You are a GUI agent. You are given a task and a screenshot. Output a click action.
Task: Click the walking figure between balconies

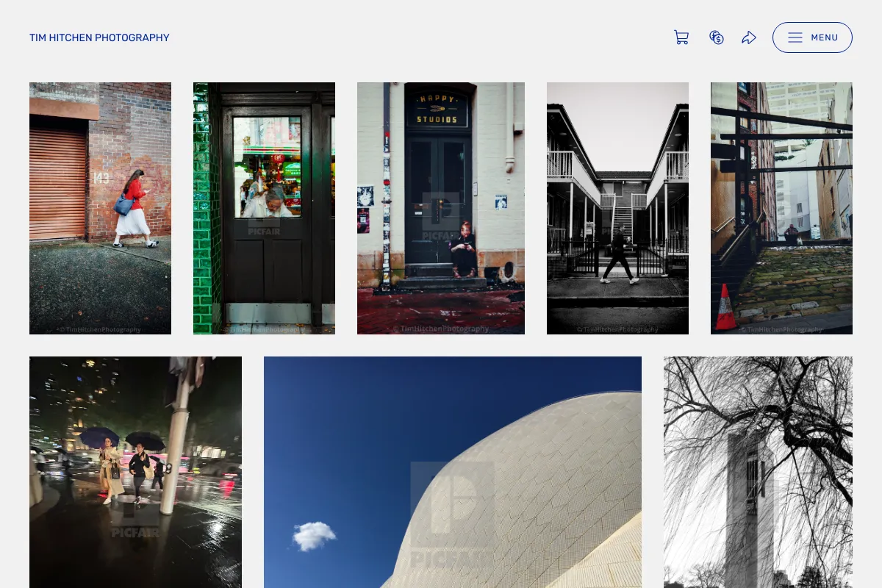(618, 254)
